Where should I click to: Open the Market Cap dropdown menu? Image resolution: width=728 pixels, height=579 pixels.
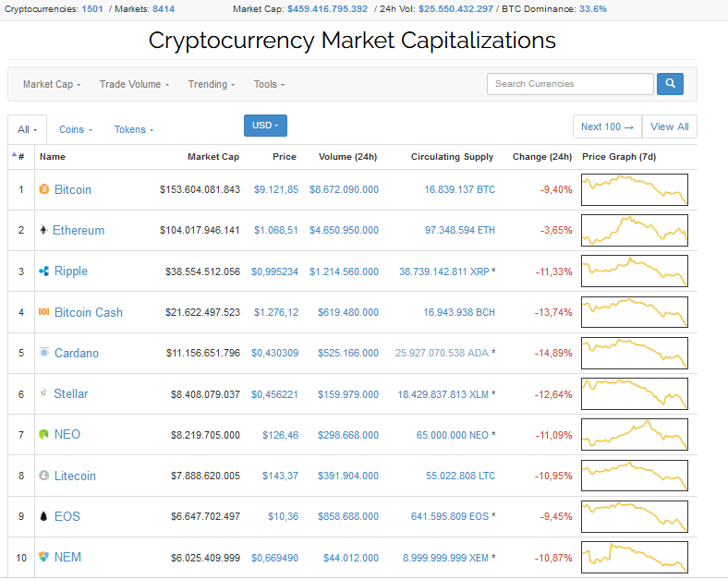tap(52, 84)
